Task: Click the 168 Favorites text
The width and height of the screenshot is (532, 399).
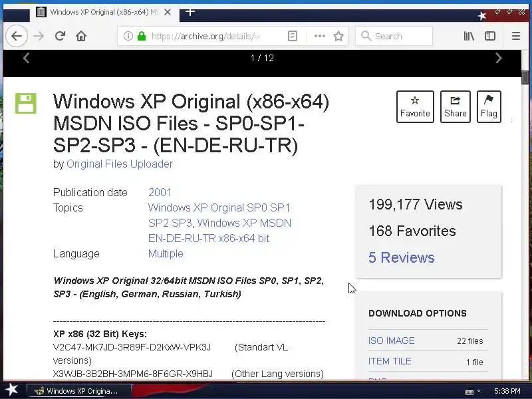Action: [x=412, y=231]
